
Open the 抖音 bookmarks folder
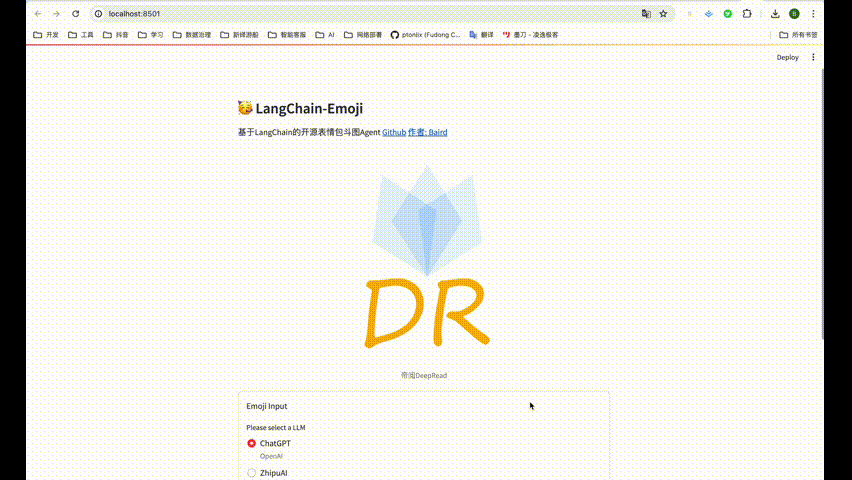(x=116, y=35)
